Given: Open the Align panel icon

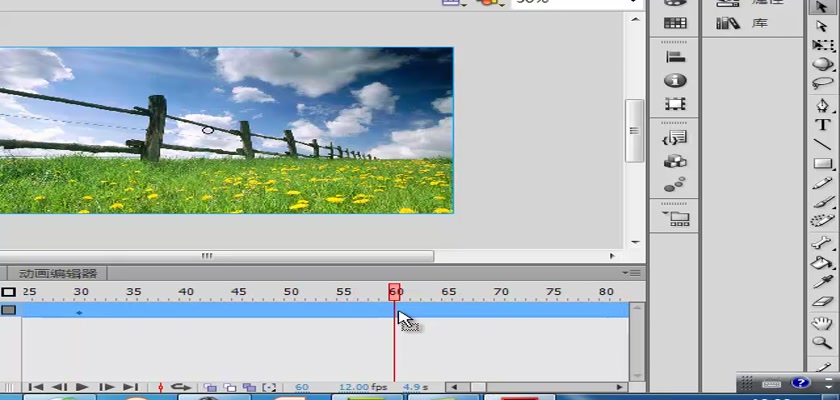Looking at the screenshot, I should 674,57.
